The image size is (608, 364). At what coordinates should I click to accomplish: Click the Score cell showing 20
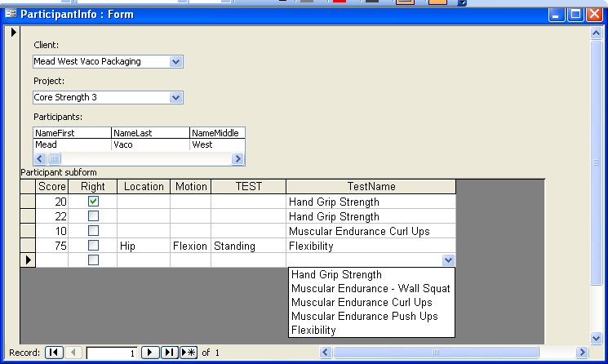52,202
